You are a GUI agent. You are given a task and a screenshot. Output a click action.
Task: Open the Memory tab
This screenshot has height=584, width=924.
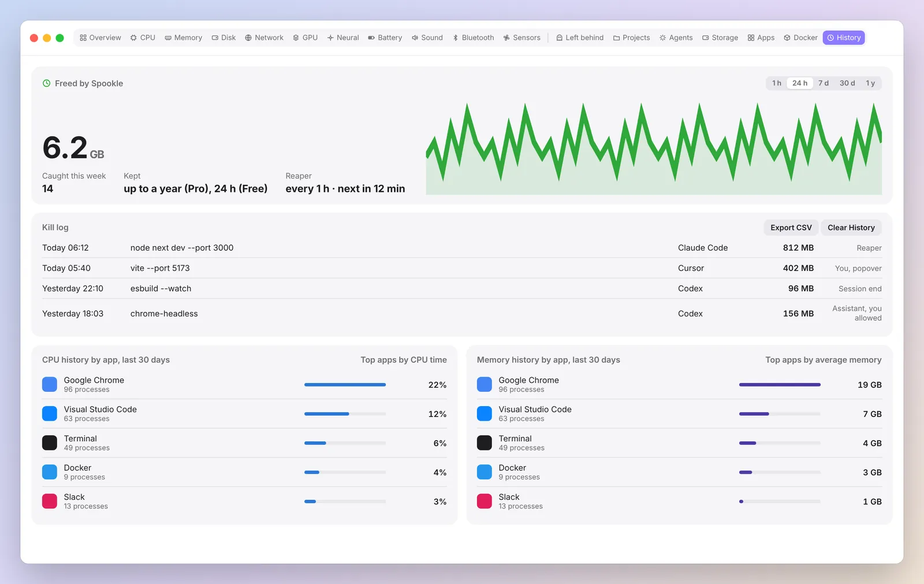click(x=184, y=38)
